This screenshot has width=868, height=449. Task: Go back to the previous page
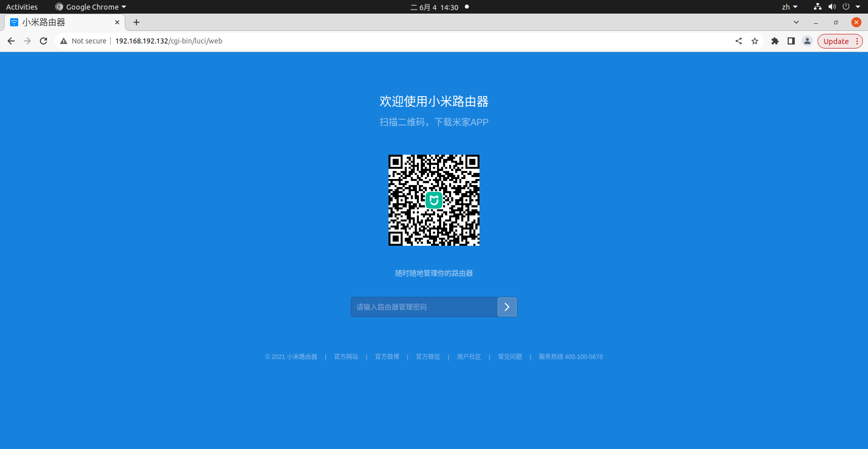11,41
